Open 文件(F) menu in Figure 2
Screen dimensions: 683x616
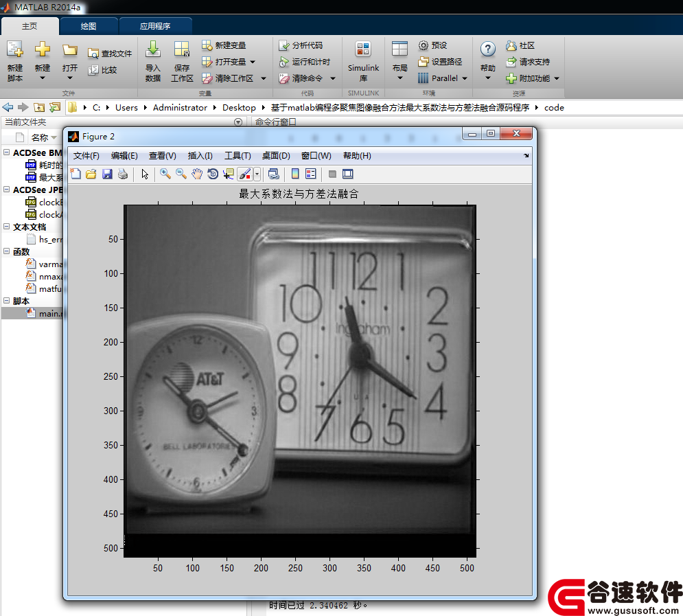(86, 156)
